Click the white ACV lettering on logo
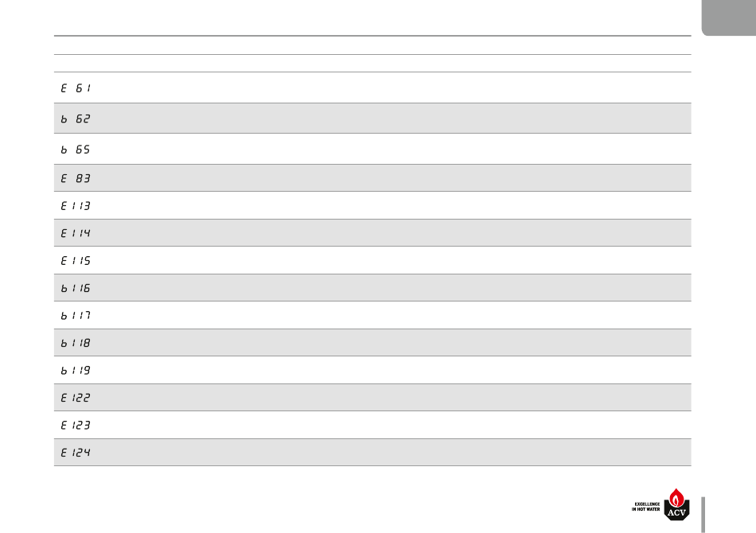This screenshot has height=533, width=756. [x=676, y=513]
